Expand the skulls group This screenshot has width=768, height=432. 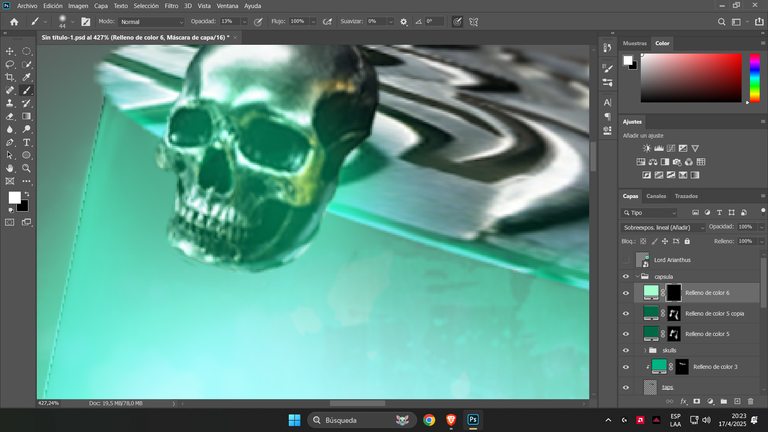pos(645,350)
